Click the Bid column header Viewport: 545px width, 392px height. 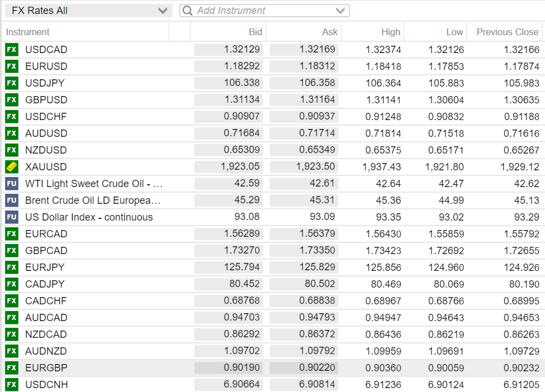tap(255, 32)
